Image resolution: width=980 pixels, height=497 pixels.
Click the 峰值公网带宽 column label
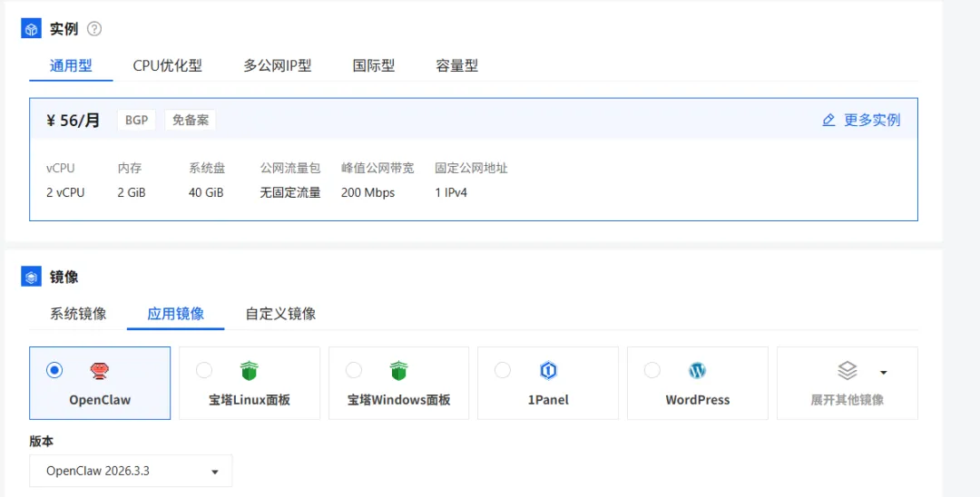(x=377, y=168)
